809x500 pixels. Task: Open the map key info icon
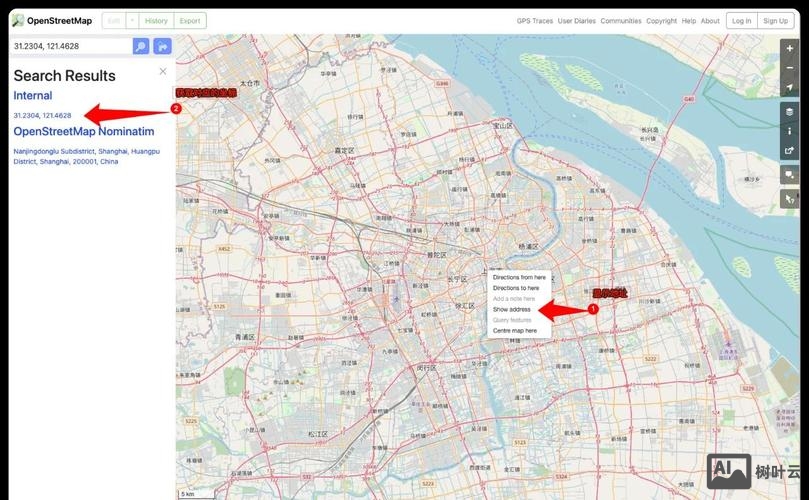coord(790,131)
